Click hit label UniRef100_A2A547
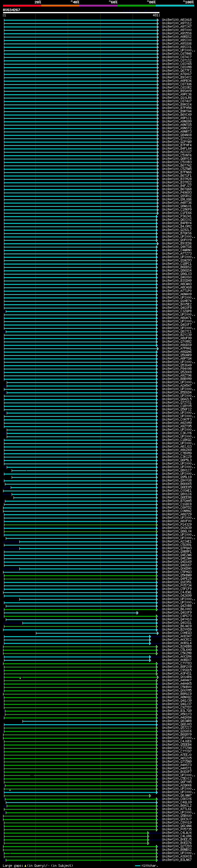 click(177, 386)
